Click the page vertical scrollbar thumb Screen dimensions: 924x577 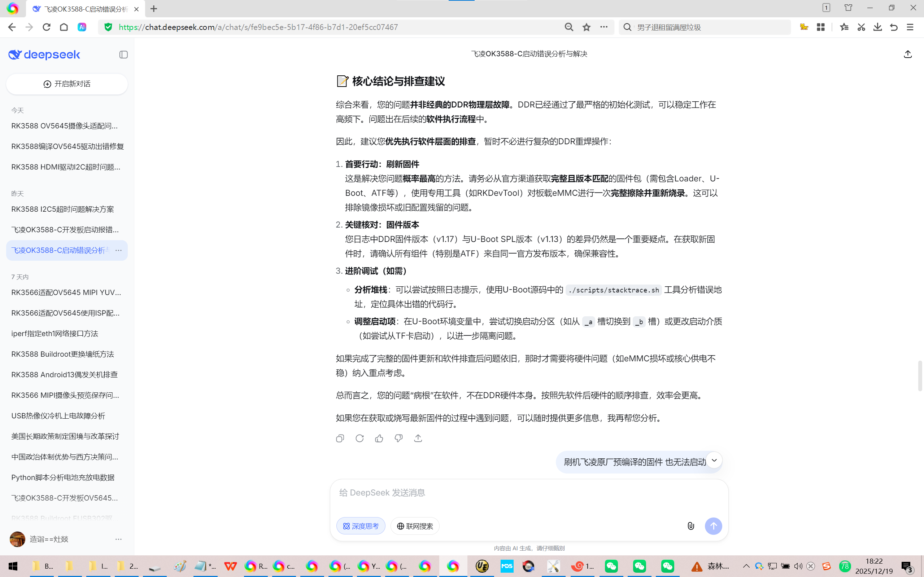click(919, 376)
